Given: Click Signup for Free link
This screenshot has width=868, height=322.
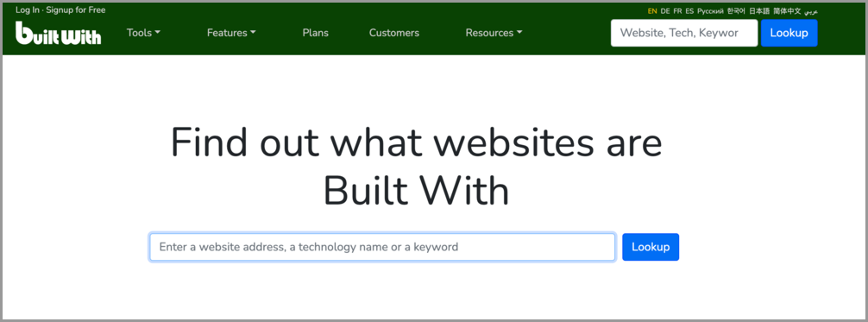Looking at the screenshot, I should [76, 10].
